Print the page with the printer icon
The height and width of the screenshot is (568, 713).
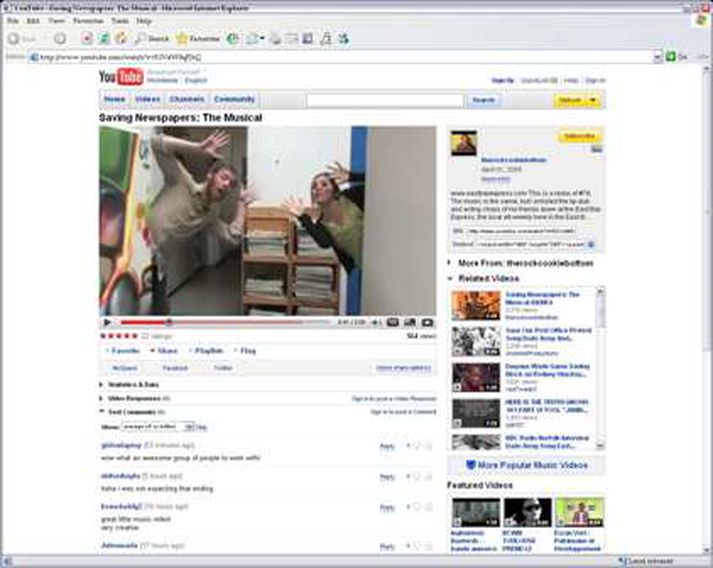(276, 39)
